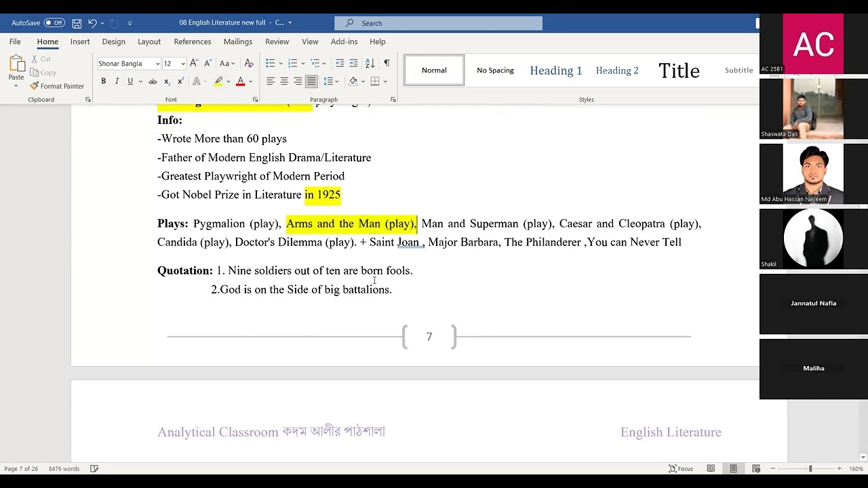Open Font dialog launcher
The image size is (868, 488).
255,100
